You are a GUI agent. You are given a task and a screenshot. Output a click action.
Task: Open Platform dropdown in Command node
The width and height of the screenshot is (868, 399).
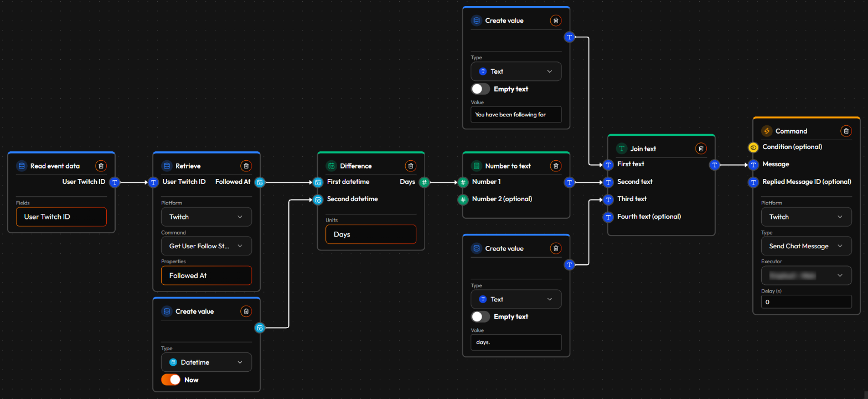pos(807,217)
